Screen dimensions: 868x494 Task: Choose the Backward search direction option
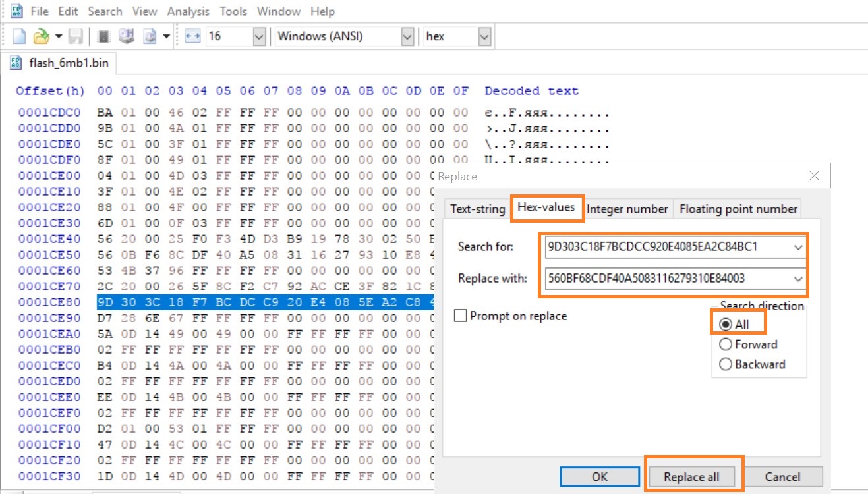(x=726, y=364)
